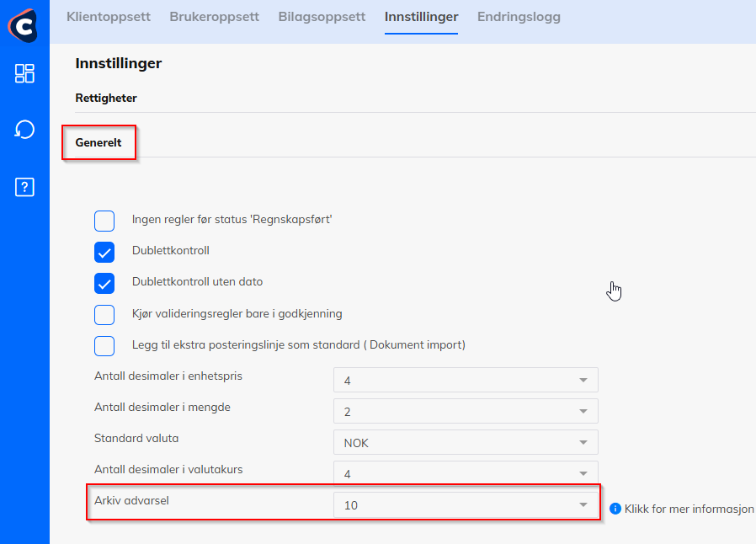Open the help question mark icon
Image resolution: width=756 pixels, height=544 pixels.
(x=24, y=187)
